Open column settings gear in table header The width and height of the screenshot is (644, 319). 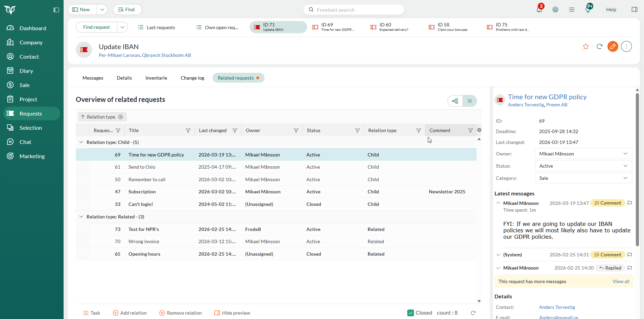point(479,130)
